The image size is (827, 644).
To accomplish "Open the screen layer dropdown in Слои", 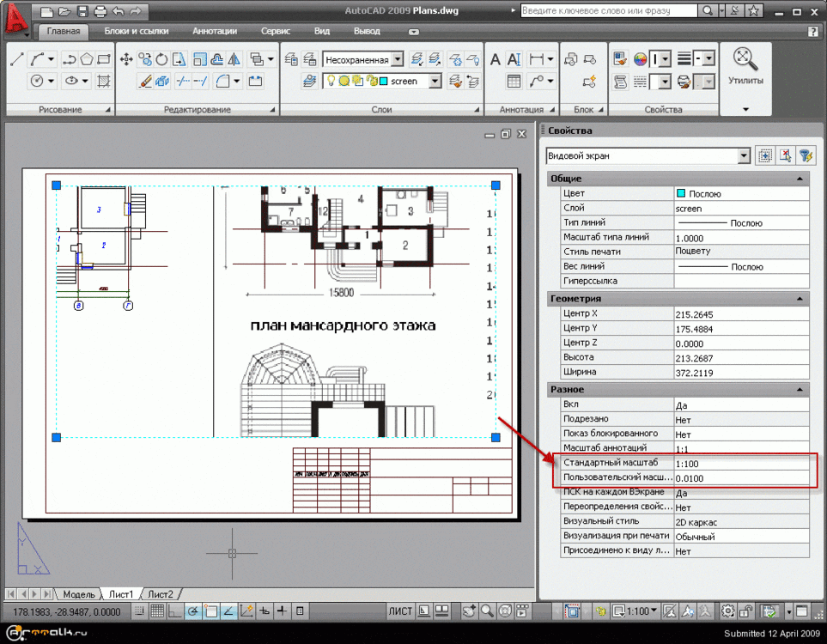I will (x=435, y=81).
